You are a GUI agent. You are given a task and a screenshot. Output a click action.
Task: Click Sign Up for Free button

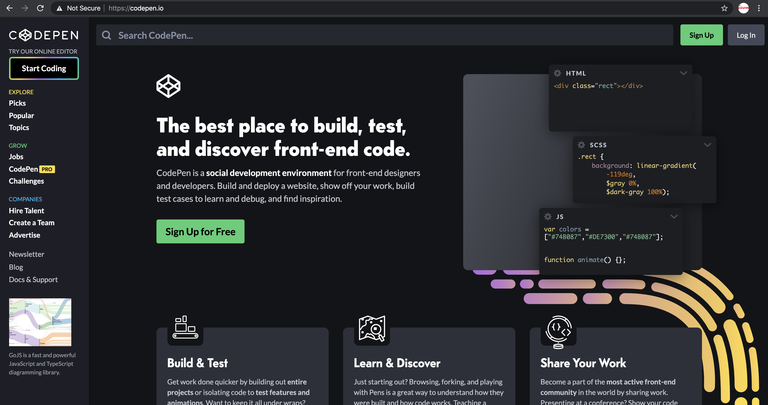point(200,232)
